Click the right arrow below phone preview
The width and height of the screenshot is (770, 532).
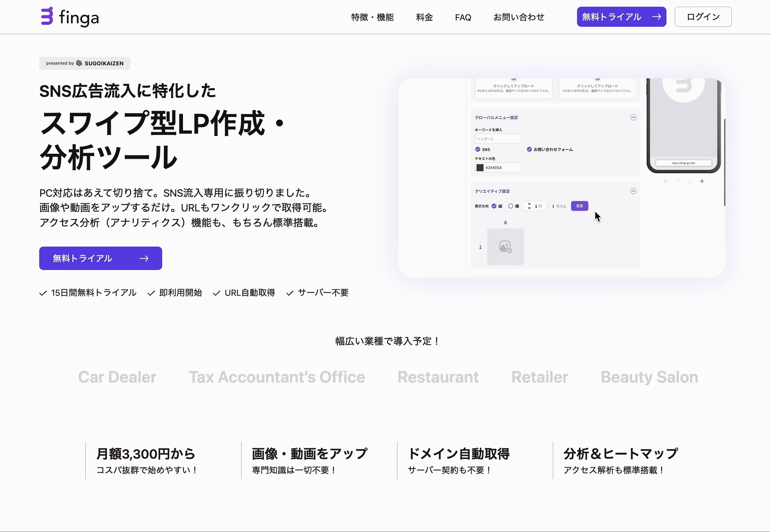[x=701, y=181]
